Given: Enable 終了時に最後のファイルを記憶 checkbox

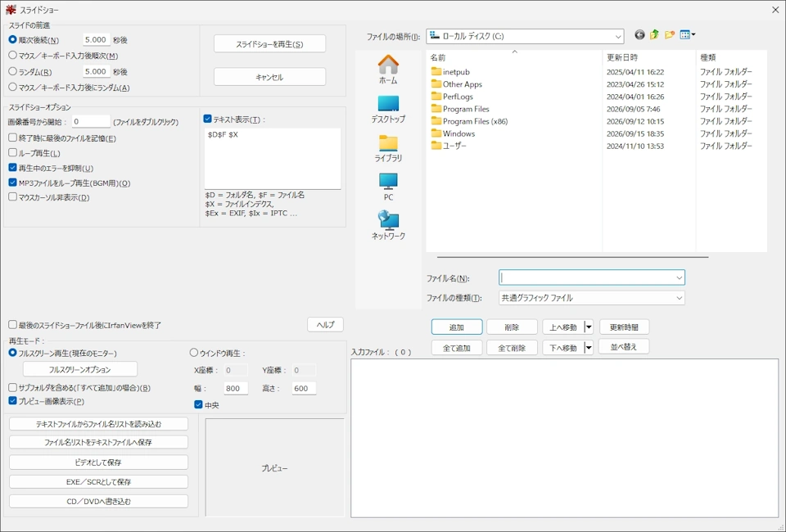Looking at the screenshot, I should point(12,138).
